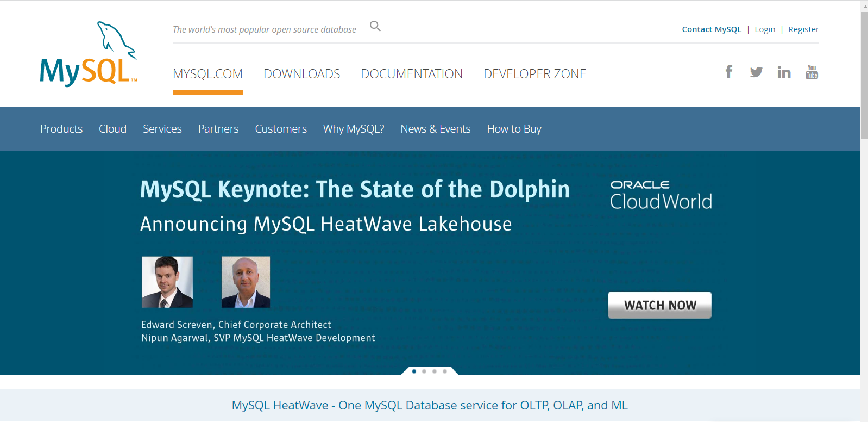Open MySQL YouTube channel icon

coord(812,72)
